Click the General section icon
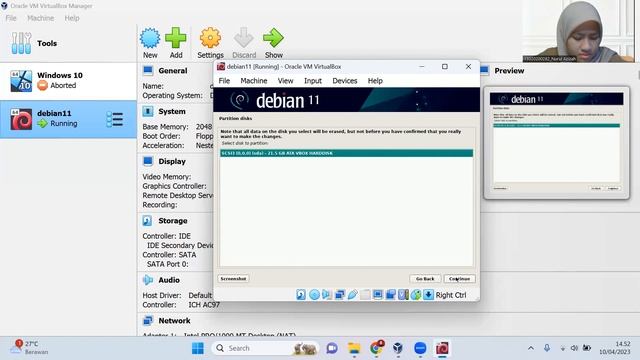 point(148,71)
